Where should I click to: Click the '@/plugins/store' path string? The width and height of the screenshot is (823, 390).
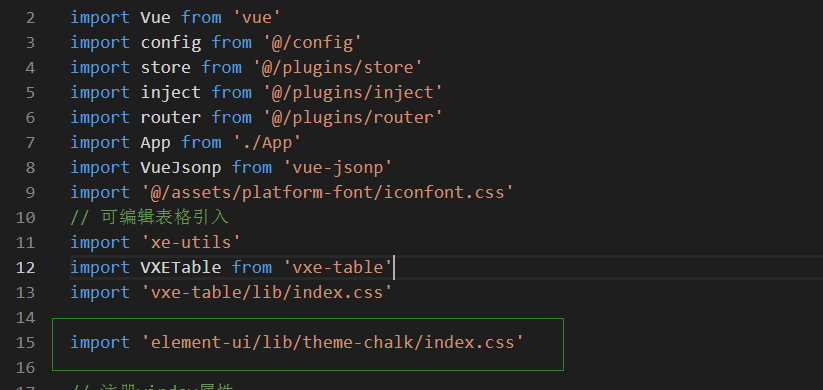pos(337,68)
